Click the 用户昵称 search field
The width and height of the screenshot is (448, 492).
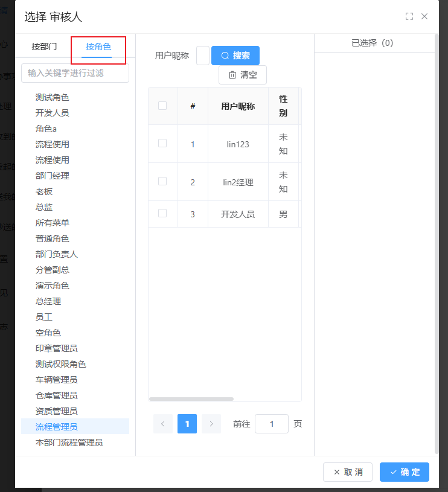[203, 56]
